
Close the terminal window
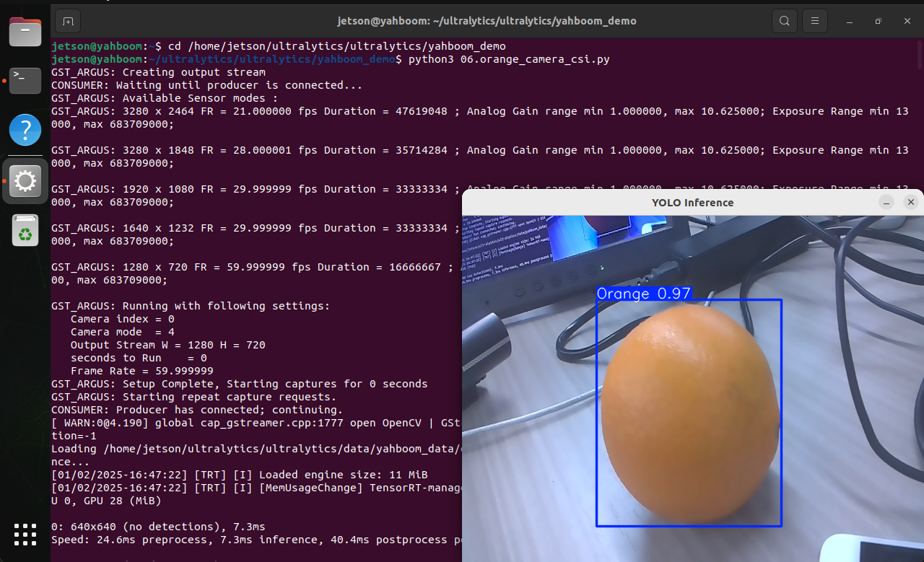point(907,21)
